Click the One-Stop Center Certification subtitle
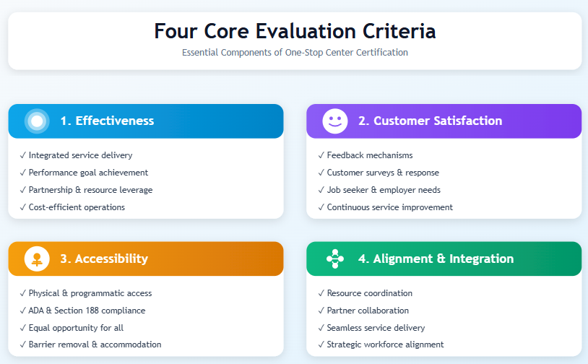588x364 pixels. tap(295, 53)
